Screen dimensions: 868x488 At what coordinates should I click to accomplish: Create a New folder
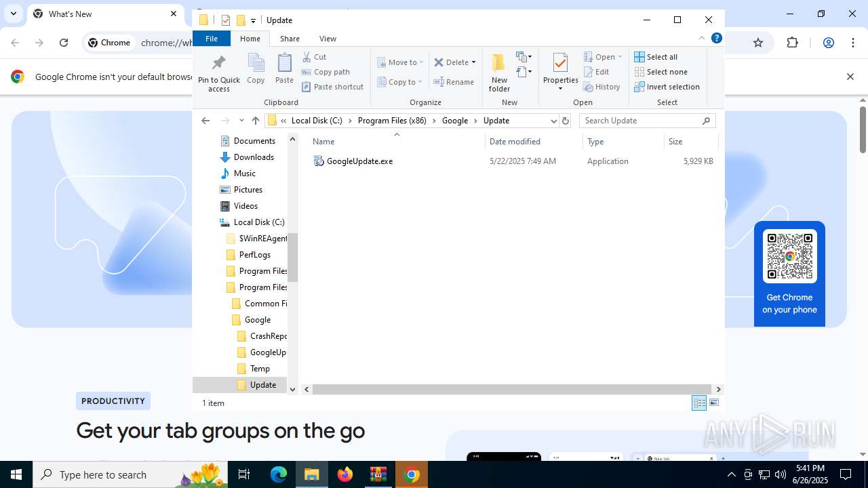click(499, 73)
